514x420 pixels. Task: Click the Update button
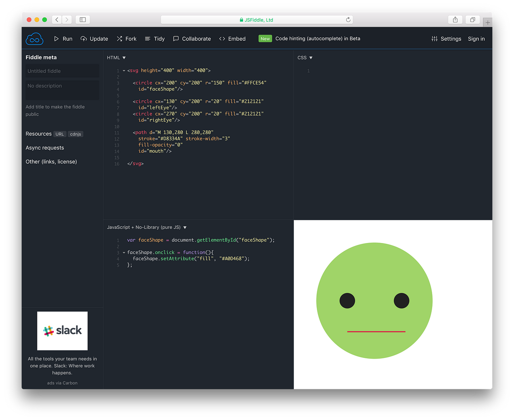94,39
